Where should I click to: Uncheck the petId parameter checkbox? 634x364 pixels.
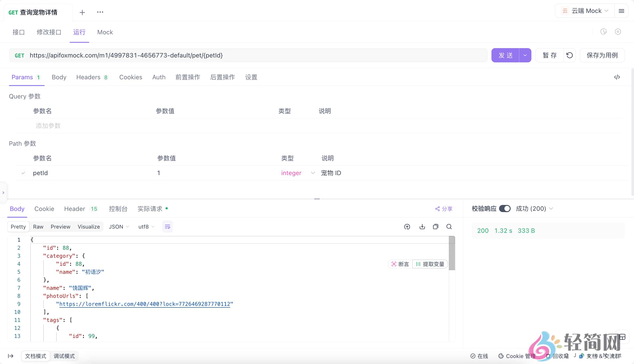23,173
